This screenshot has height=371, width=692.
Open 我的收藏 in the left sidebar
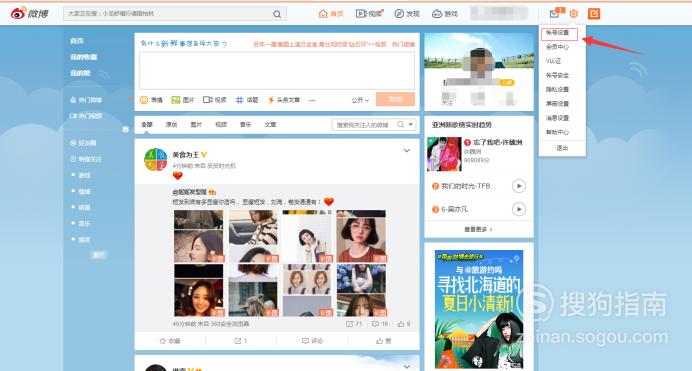[x=83, y=57]
